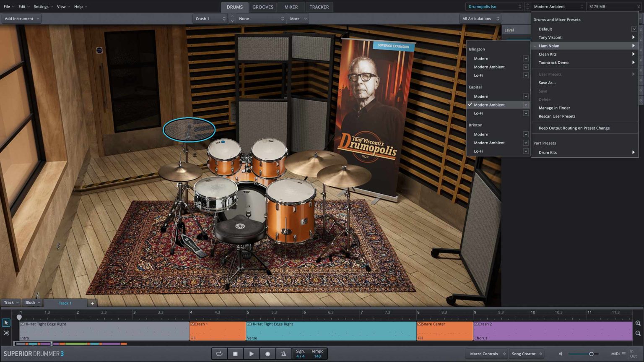This screenshot has height=362, width=644.
Task: Zoom out of the song track timeline
Action: 638,333
